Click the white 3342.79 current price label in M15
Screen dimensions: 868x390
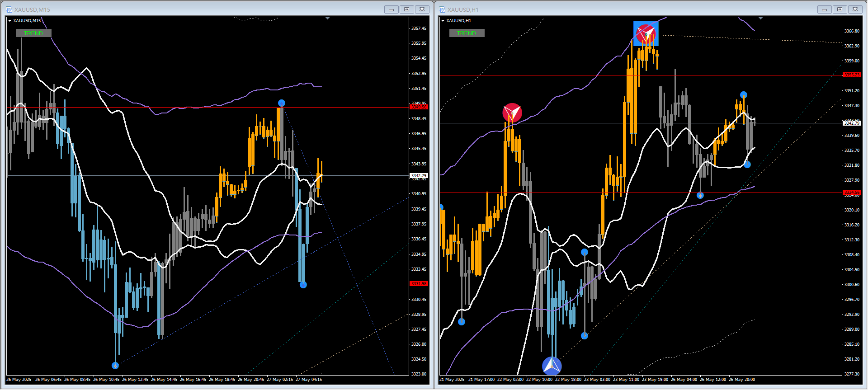tap(419, 175)
